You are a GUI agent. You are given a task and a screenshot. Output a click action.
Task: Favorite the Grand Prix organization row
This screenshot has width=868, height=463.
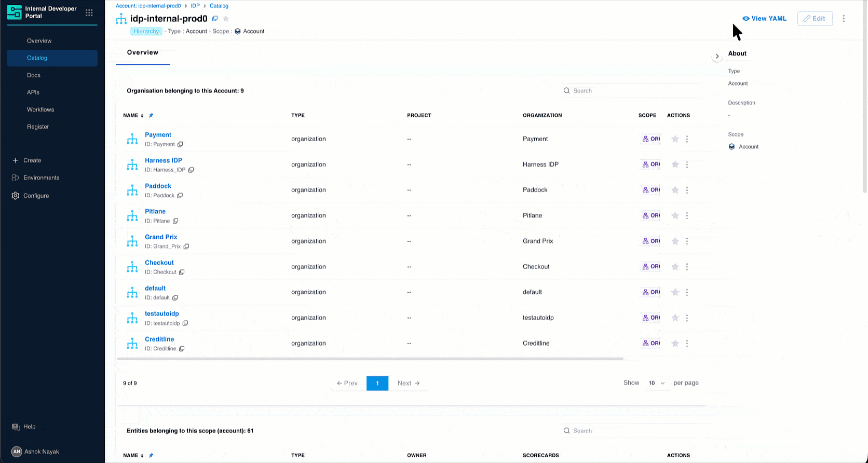tap(675, 241)
